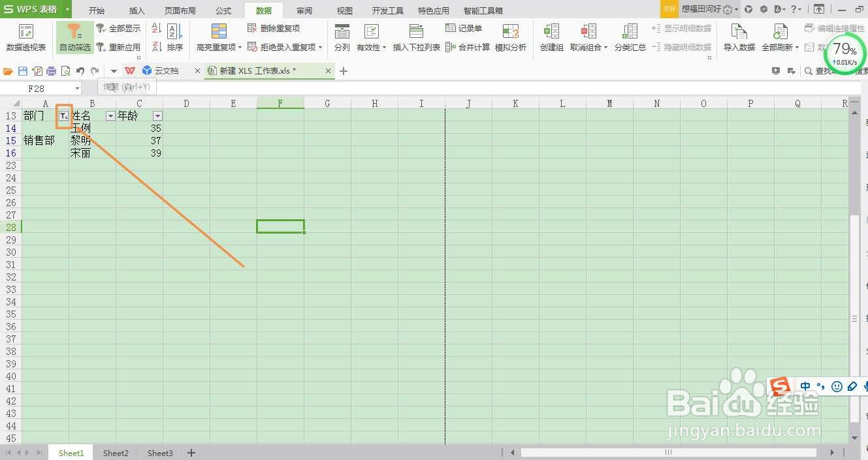Screen dimensions: 868x460
Task: Click 重新应用 to reapply the filter
Action: pos(118,47)
